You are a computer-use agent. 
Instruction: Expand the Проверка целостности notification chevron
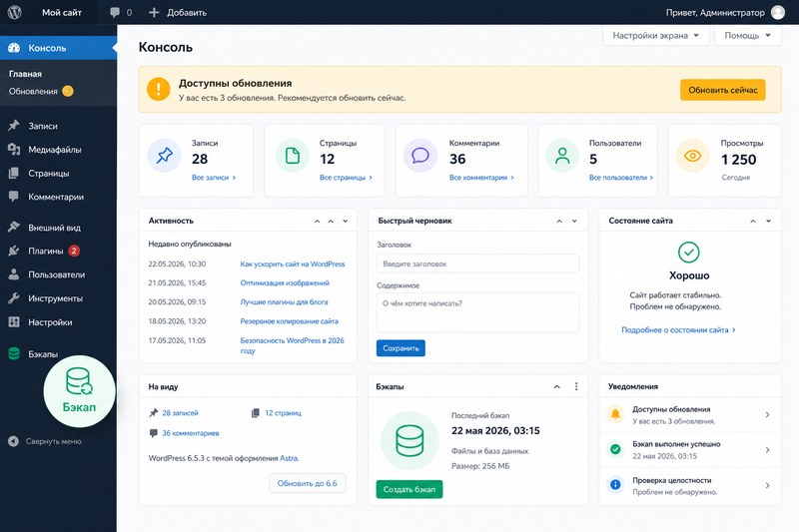point(767,486)
